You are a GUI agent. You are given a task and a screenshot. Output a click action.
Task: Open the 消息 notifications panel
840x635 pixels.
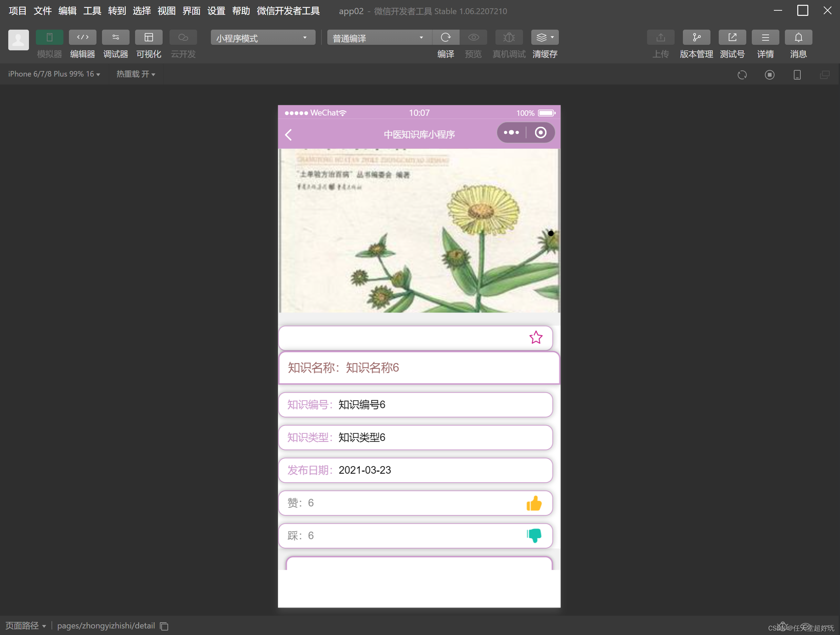click(798, 37)
